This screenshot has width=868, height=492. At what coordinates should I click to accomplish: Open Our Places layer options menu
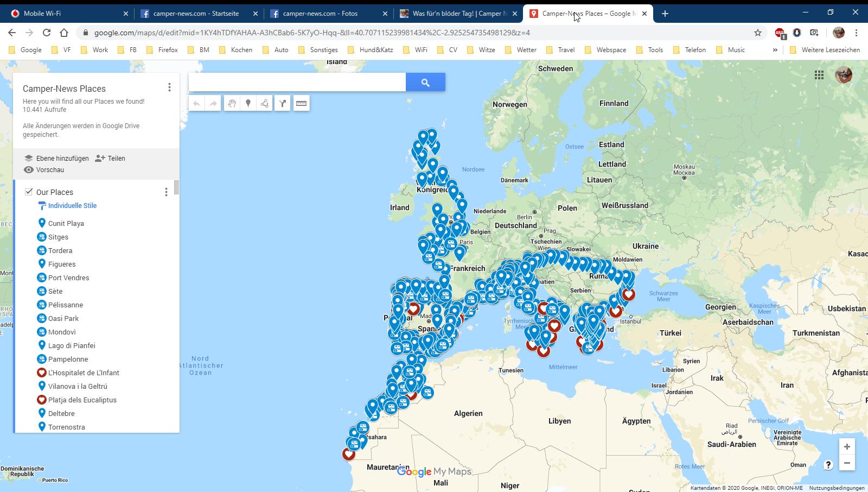coord(166,192)
